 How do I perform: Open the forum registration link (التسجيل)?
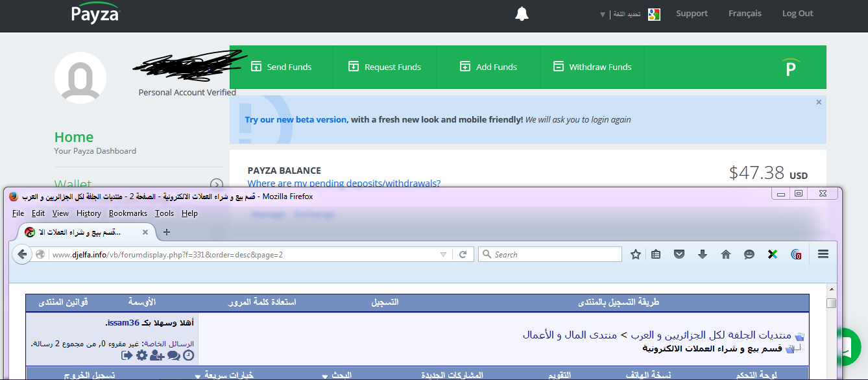coord(385,302)
